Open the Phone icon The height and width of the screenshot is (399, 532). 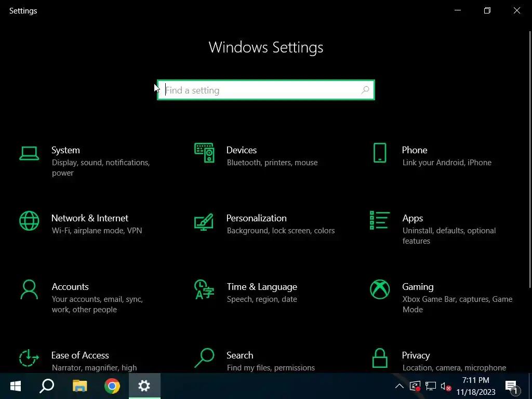(380, 153)
